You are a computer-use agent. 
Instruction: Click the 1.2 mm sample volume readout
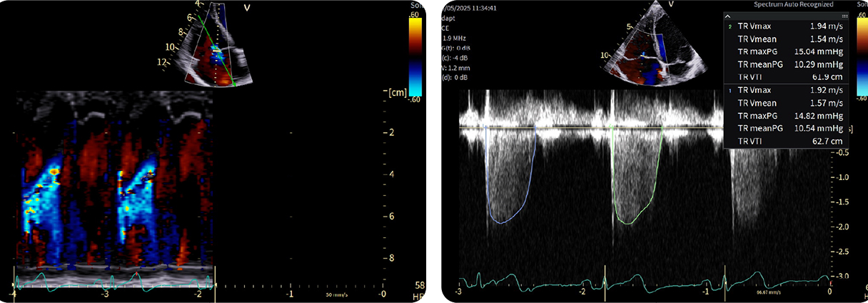click(458, 68)
